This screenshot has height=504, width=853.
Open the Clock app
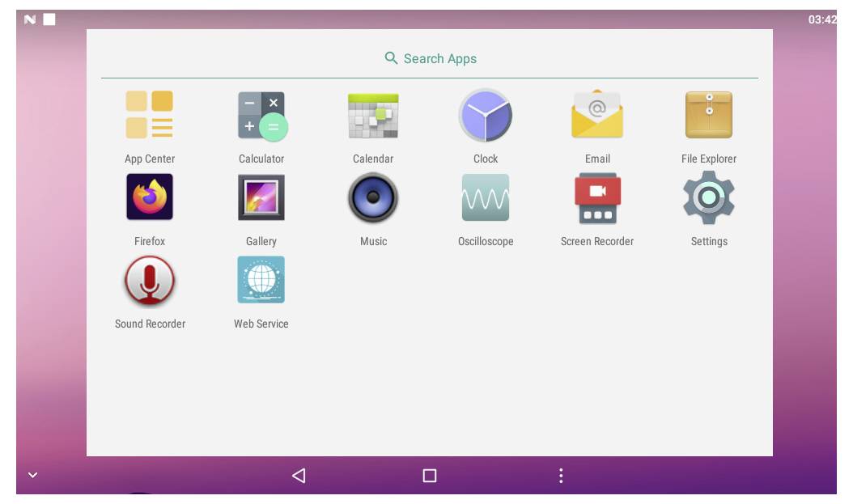pos(486,115)
